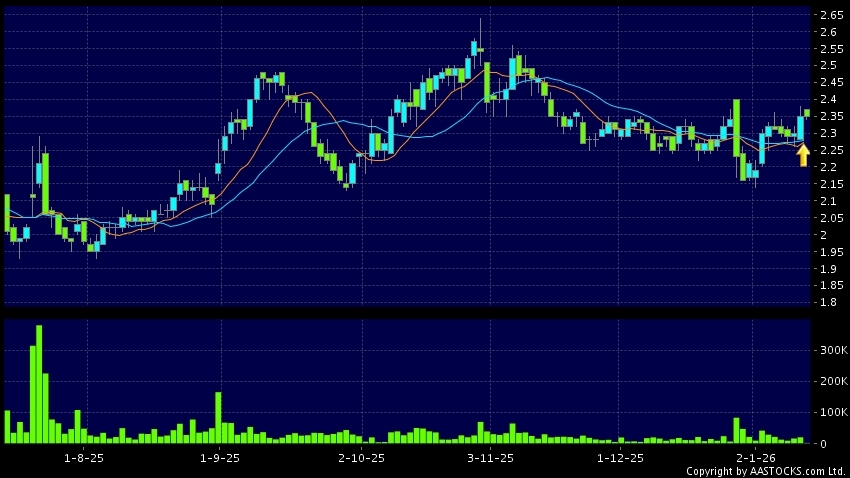Click the 200K volume axis label
850x478 pixels.
click(833, 382)
